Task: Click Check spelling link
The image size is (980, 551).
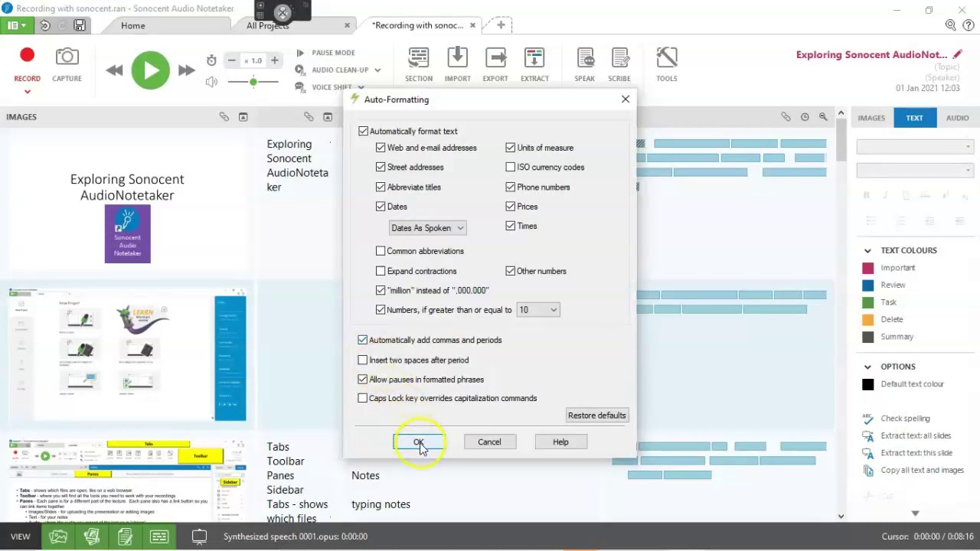Action: (x=905, y=419)
